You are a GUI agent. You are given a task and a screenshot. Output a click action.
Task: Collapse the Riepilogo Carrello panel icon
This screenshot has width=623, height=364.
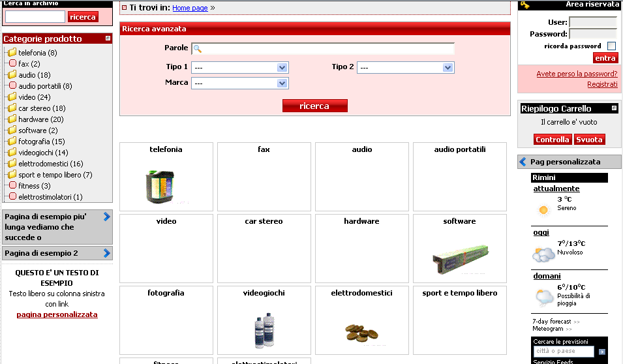(614, 108)
